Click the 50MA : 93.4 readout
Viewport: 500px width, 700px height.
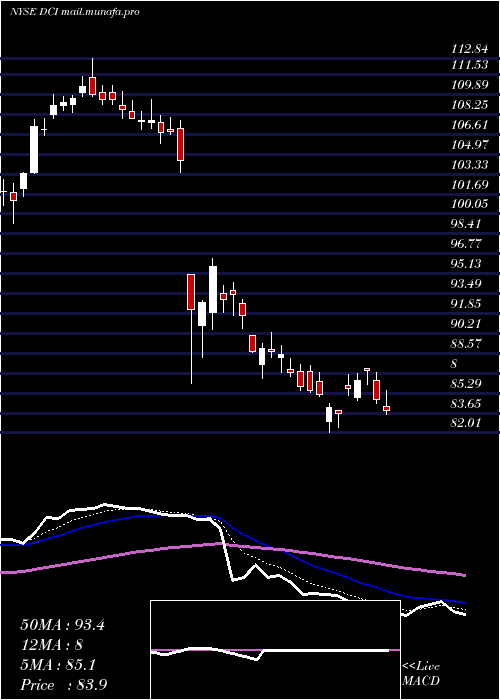tap(62, 625)
